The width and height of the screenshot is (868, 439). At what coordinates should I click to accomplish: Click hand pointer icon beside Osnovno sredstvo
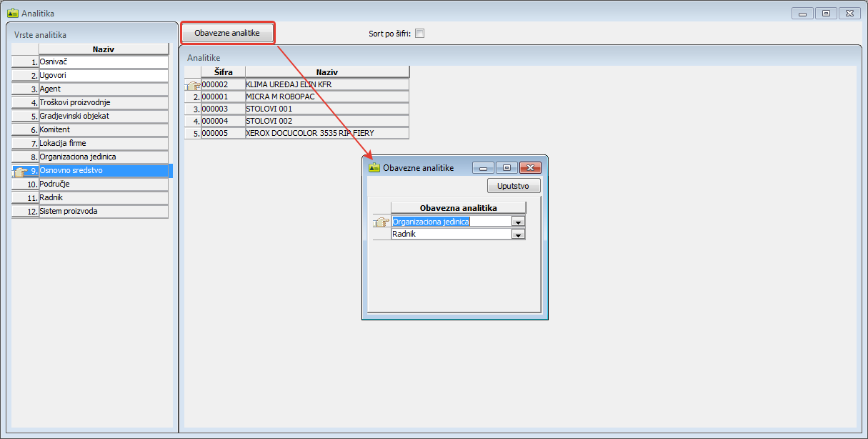tap(21, 171)
